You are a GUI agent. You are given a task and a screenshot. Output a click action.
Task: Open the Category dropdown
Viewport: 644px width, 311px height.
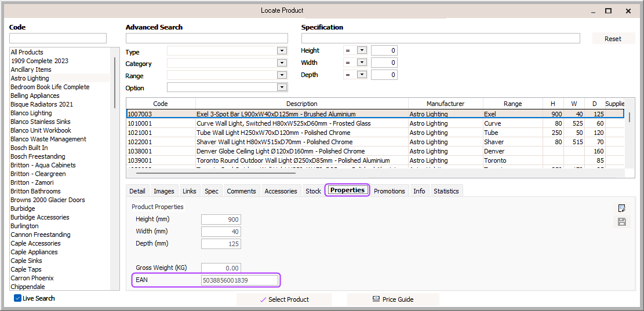point(281,63)
